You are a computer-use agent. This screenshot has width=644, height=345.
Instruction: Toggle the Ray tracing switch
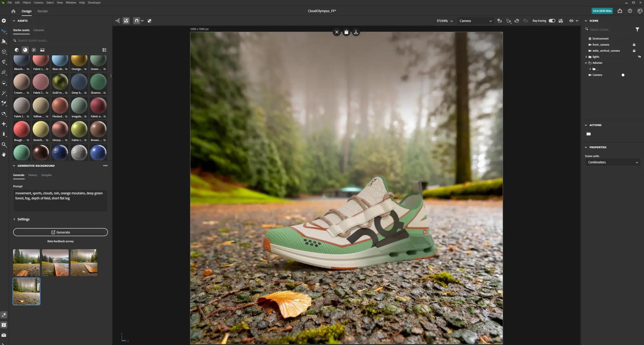[552, 21]
